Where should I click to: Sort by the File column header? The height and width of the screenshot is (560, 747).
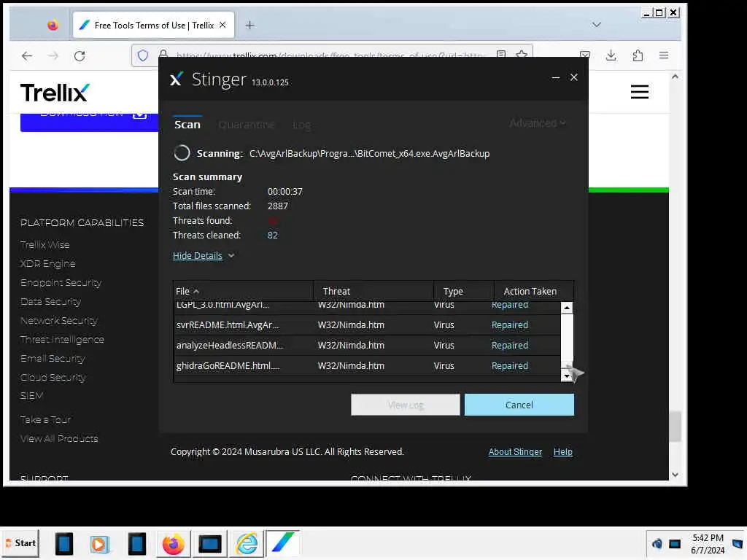coord(243,291)
